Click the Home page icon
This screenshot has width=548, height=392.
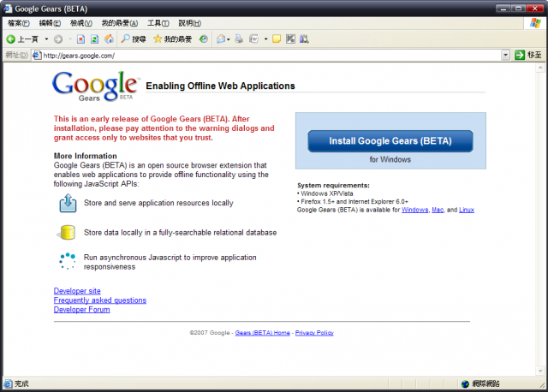[x=109, y=39]
